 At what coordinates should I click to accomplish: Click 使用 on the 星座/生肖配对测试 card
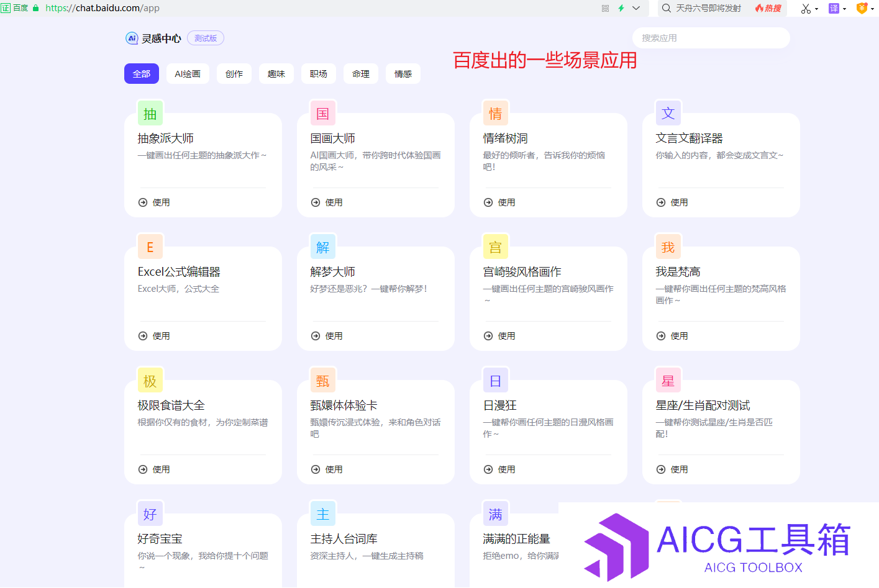click(x=672, y=469)
